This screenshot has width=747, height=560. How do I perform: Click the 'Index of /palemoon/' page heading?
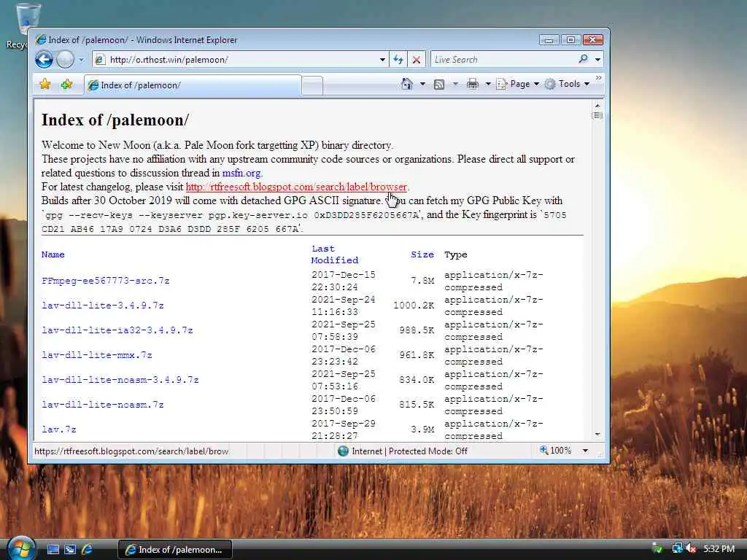coord(115,120)
